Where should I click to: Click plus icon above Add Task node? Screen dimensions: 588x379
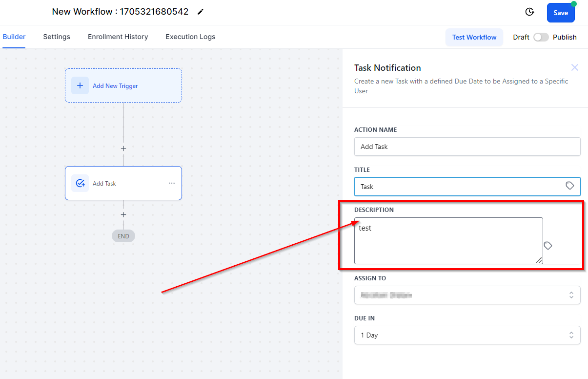pyautogui.click(x=123, y=148)
